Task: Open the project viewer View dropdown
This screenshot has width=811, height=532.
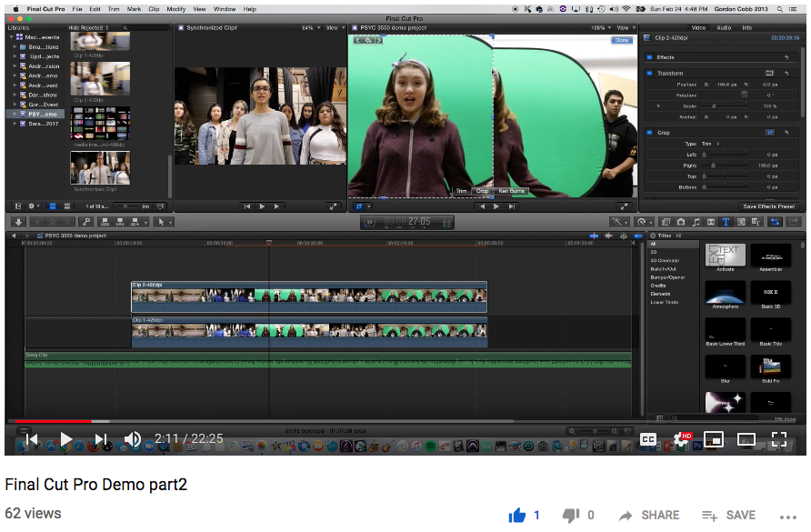Action: pos(626,28)
